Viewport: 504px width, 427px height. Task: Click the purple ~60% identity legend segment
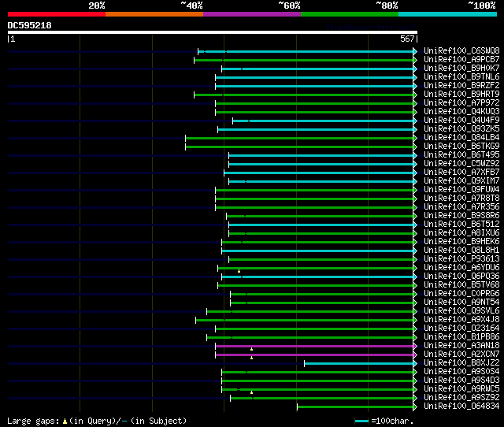click(x=252, y=14)
